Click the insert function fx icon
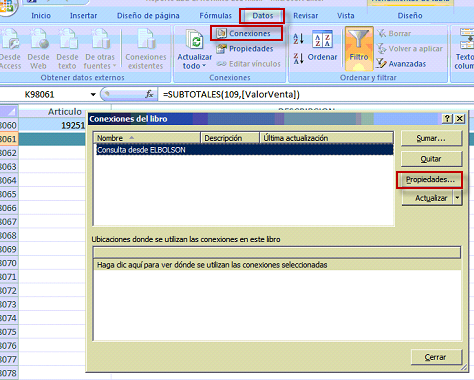The height and width of the screenshot is (380, 474). click(x=149, y=94)
